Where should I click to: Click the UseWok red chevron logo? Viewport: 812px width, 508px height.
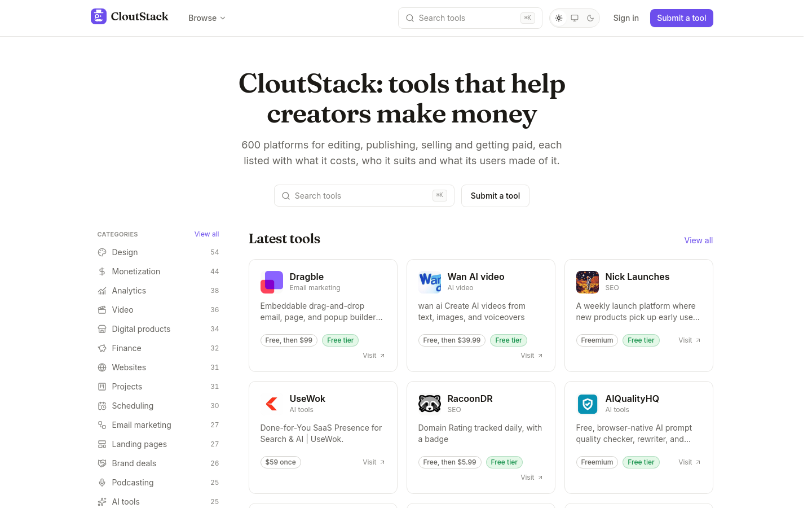point(272,404)
